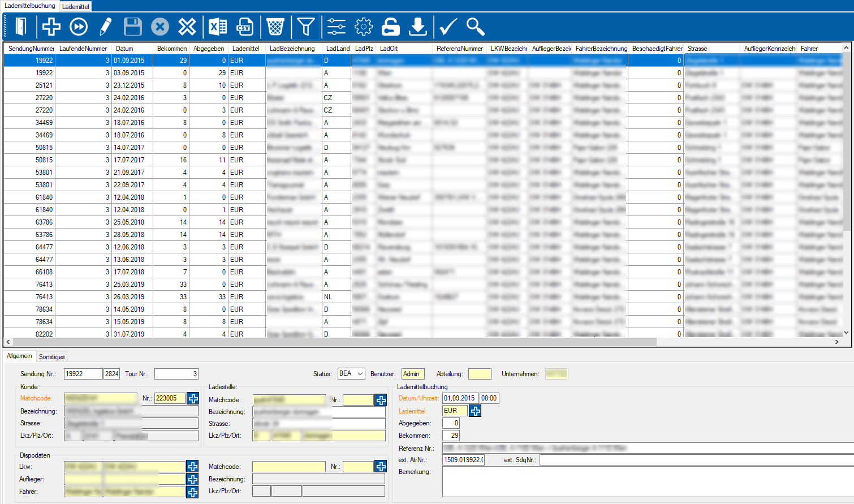Viewport: 854px width, 504px height.
Task: Click the table's horizontal scrollbar
Action: (335, 342)
